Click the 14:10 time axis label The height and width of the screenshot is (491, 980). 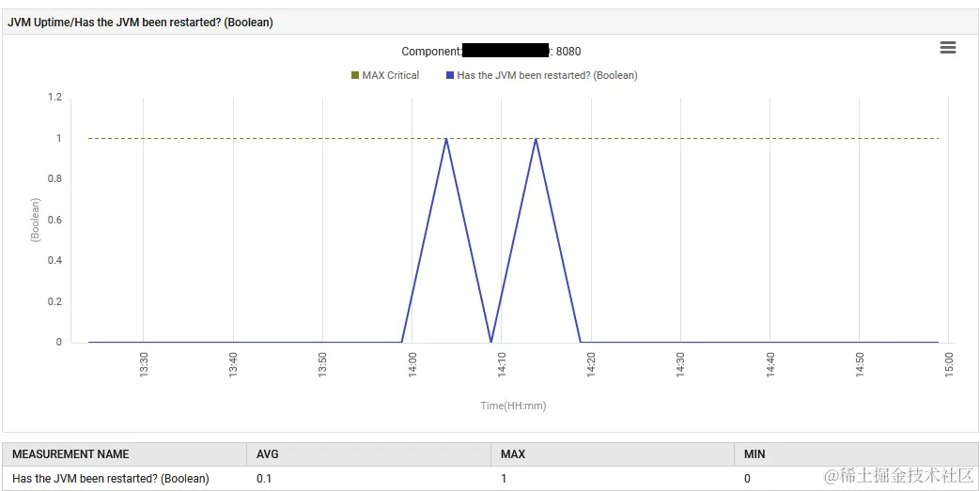click(502, 365)
